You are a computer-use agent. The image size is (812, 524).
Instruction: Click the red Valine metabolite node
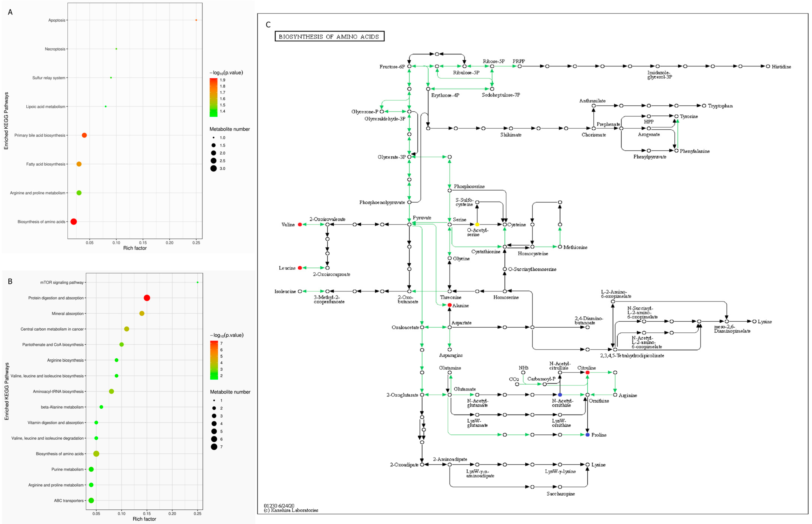[300, 225]
